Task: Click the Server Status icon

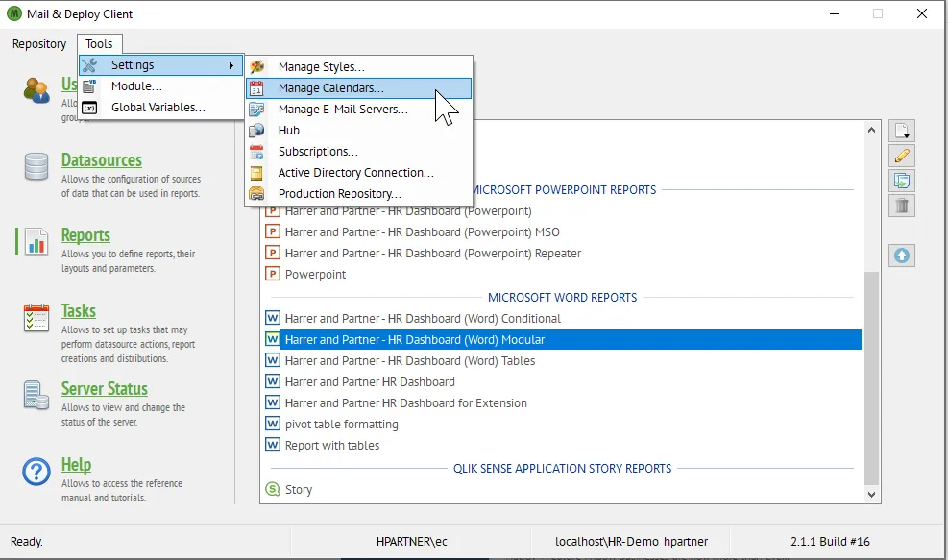Action: click(36, 396)
